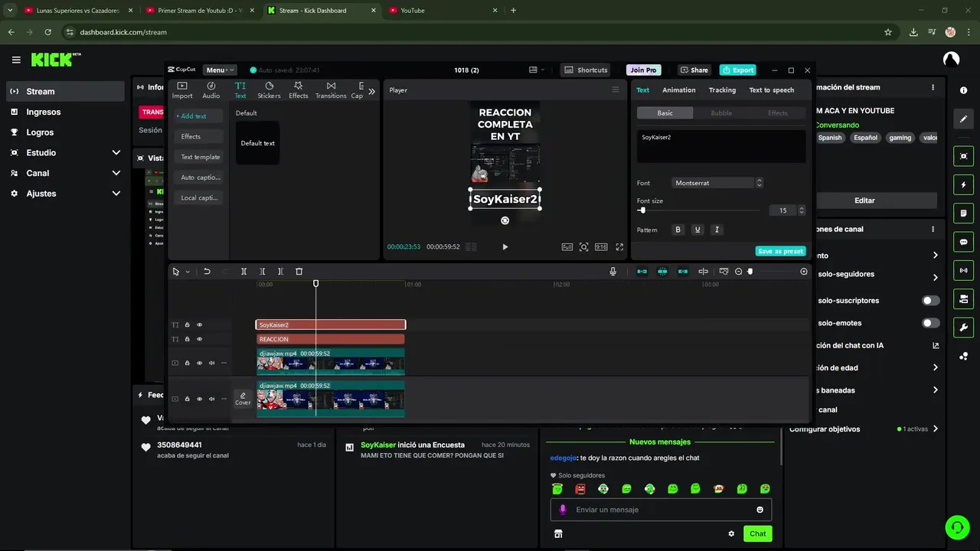Viewport: 980px width, 551px height.
Task: Lock the SoyKaiser2 text track
Action: (x=187, y=324)
